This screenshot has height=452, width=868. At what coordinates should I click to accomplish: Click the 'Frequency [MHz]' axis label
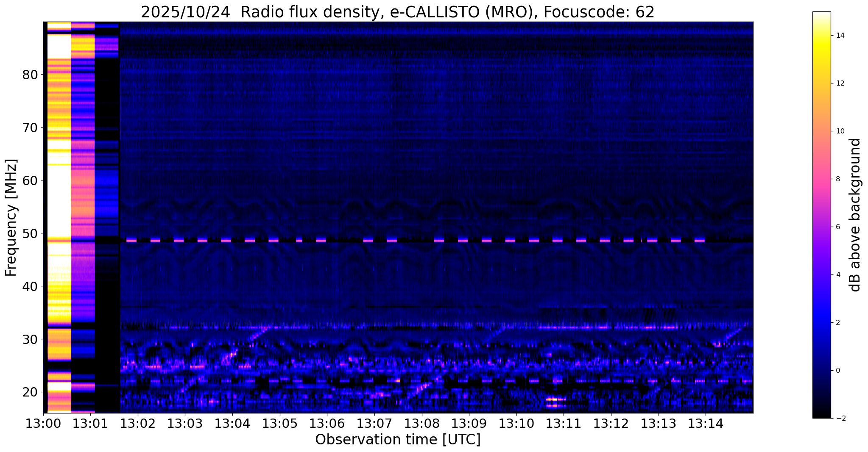pyautogui.click(x=11, y=217)
